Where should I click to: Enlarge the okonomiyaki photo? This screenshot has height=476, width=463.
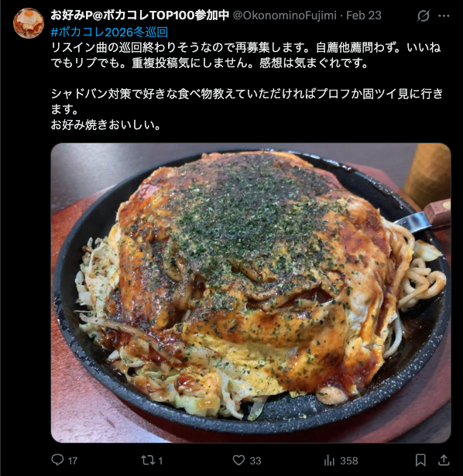(251, 293)
